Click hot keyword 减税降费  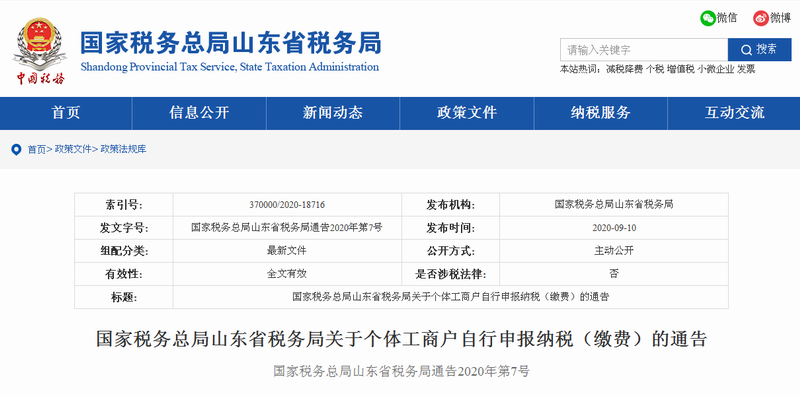pos(624,69)
